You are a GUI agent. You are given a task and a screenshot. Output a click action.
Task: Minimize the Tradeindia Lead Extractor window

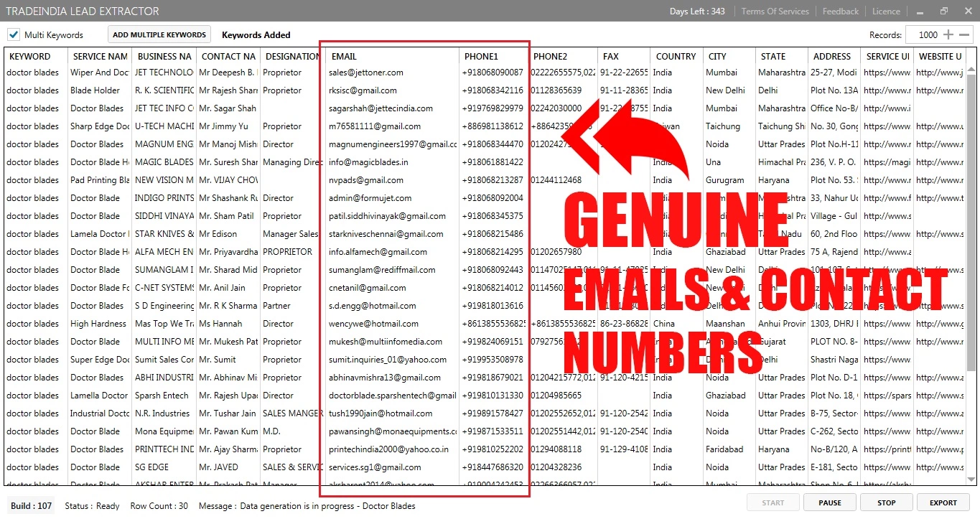coord(920,11)
